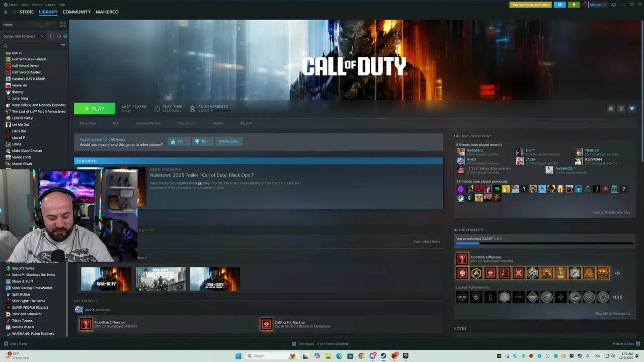The height and width of the screenshot is (362, 644).
Task: Open the green notifications bell
Action: click(574, 5)
